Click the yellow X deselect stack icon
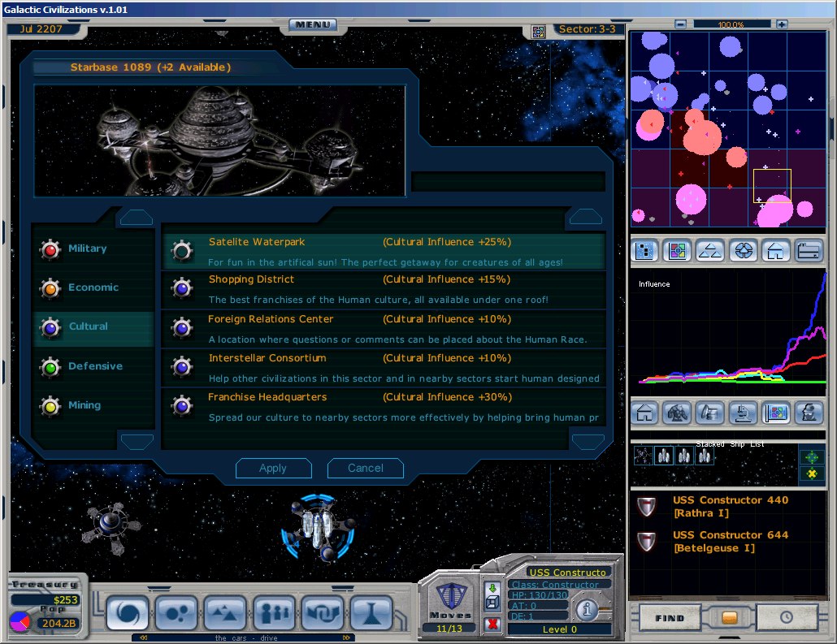The width and height of the screenshot is (837, 644). [811, 473]
